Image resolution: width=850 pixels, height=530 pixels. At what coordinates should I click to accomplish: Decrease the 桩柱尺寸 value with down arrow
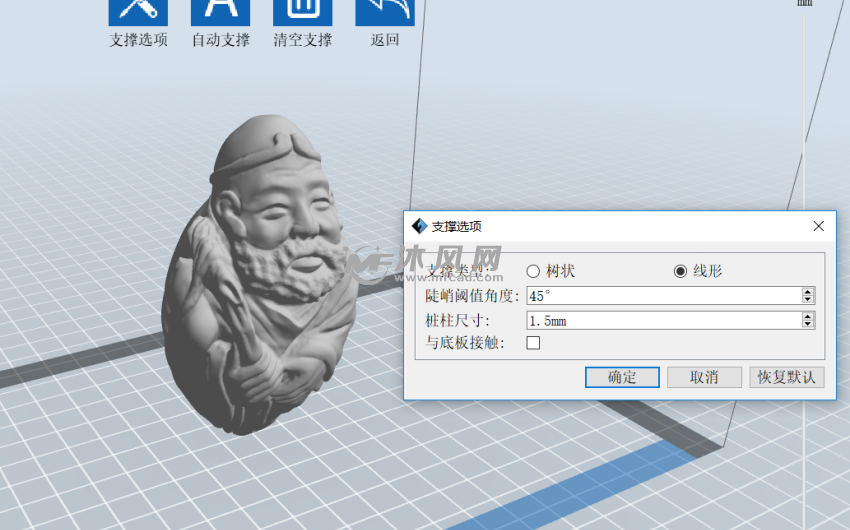[x=808, y=324]
